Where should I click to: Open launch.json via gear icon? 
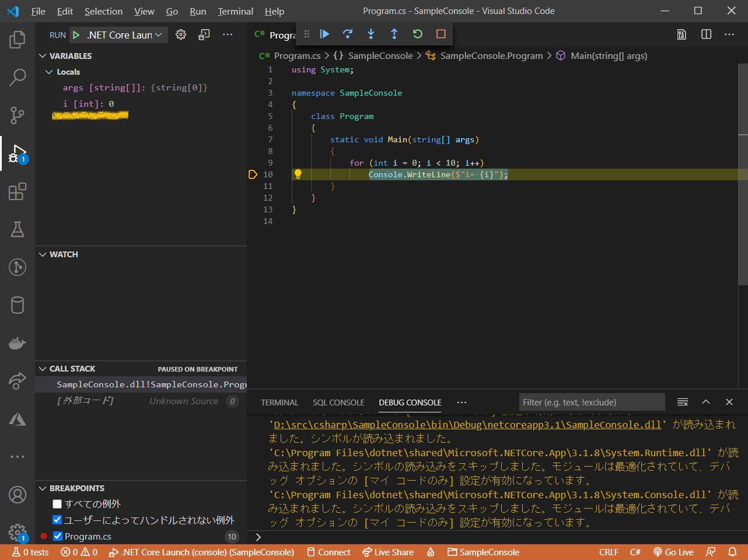click(x=181, y=34)
